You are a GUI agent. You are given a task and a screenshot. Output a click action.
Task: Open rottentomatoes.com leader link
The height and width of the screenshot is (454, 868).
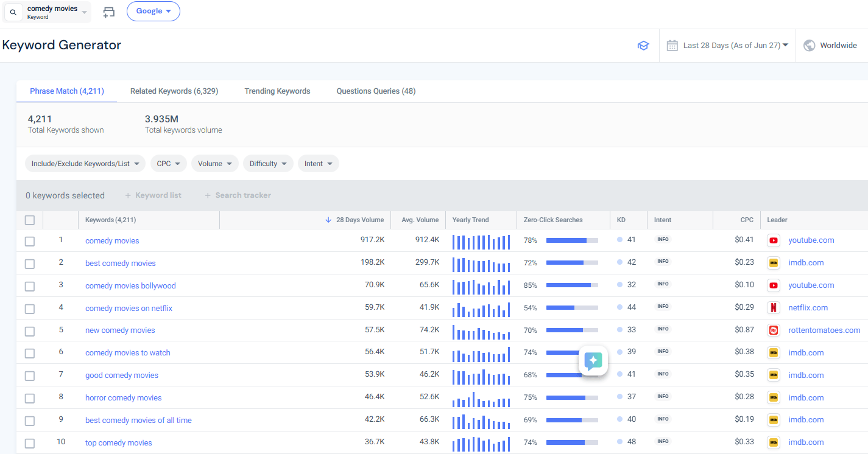(824, 330)
